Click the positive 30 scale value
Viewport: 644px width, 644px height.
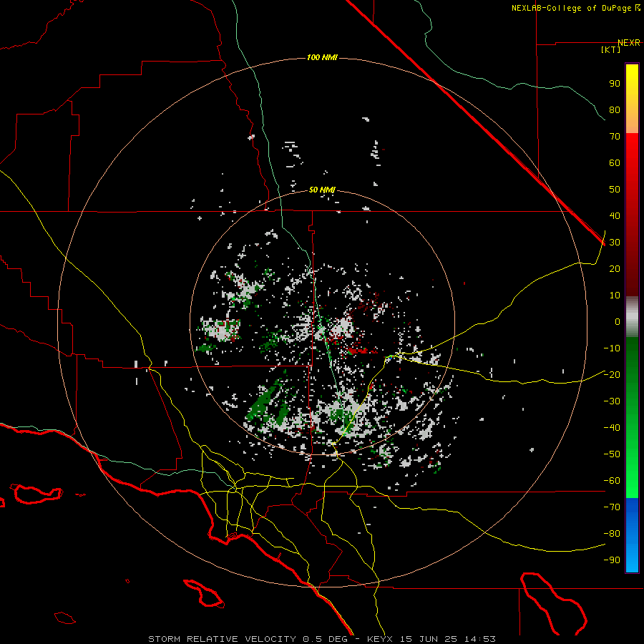[615, 243]
